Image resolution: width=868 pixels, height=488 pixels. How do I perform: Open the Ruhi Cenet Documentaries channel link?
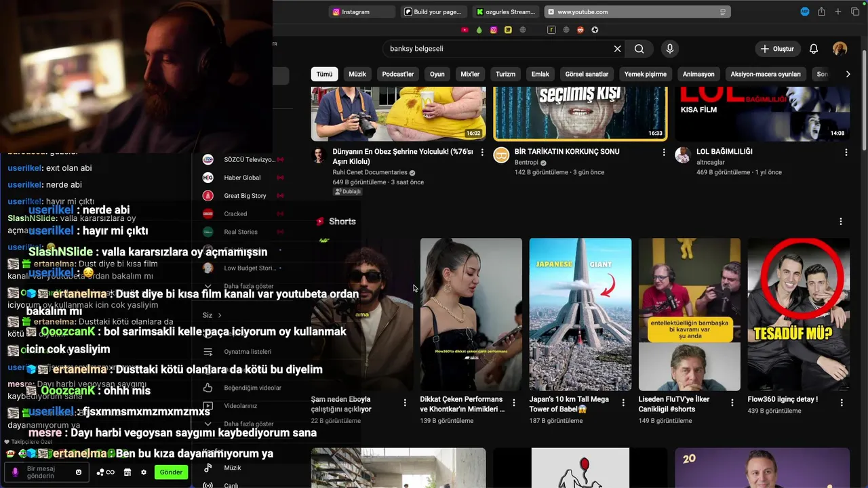tap(370, 172)
